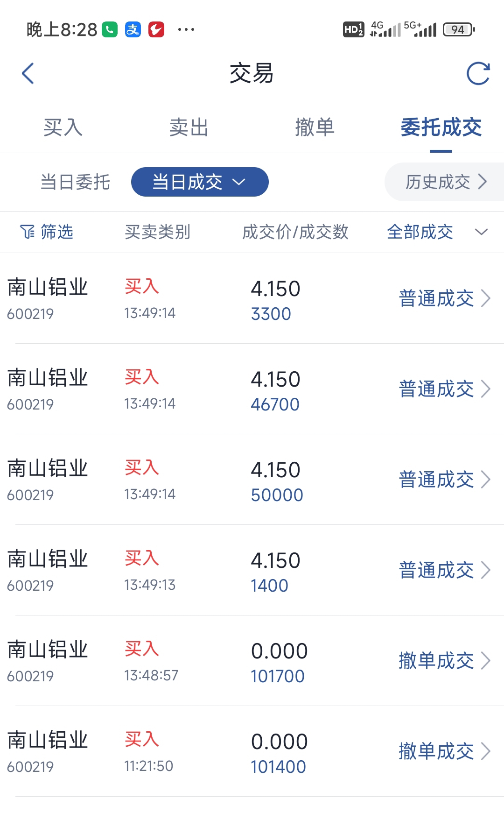Tap the back arrow icon
Viewport: 504px width, 813px height.
pos(28,73)
